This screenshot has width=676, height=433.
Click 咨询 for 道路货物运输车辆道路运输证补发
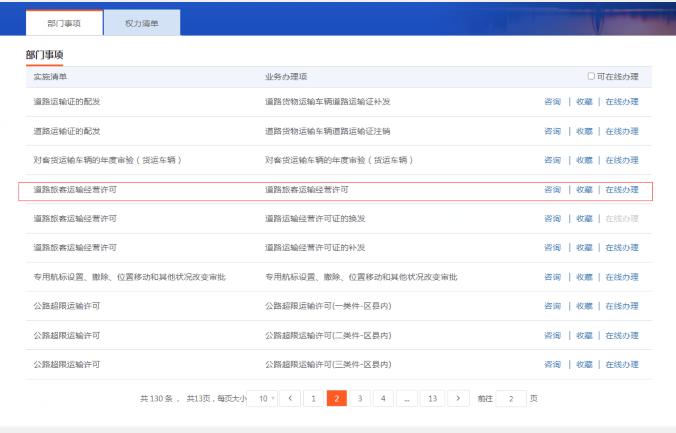(552, 102)
